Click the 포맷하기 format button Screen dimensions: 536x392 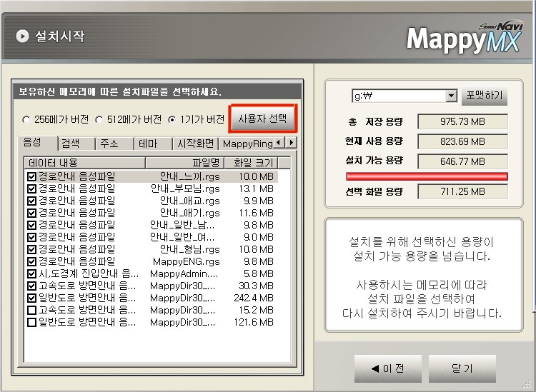485,95
